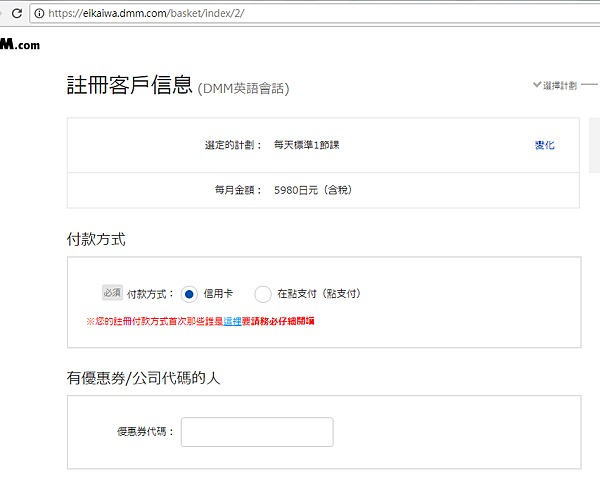Click the 5980日元（含稅） amount text
Screen dimensions: 600x478
tap(313, 190)
